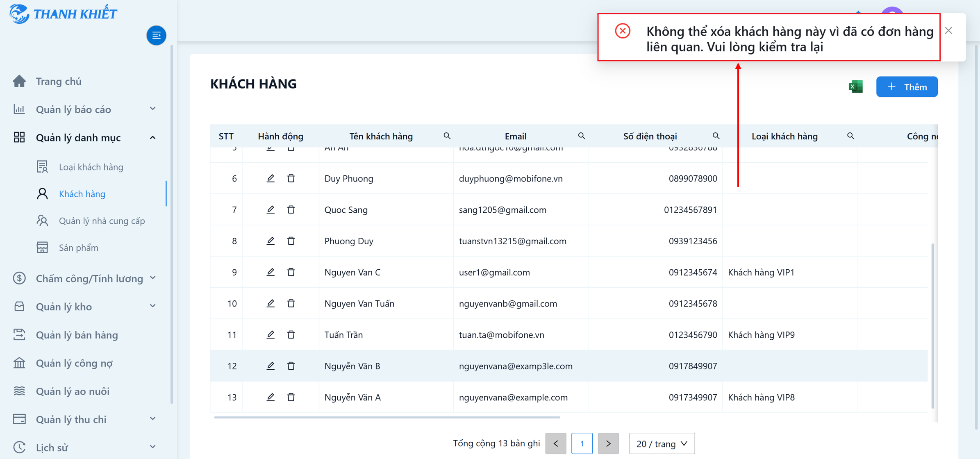Click email duyphuong@mobifone.vn

(511, 178)
